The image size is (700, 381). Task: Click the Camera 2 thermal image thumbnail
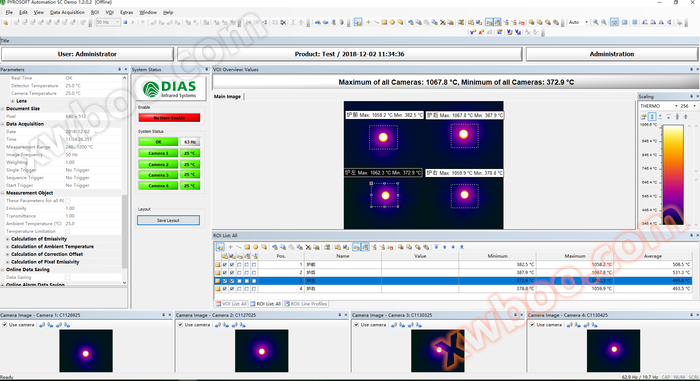click(262, 351)
